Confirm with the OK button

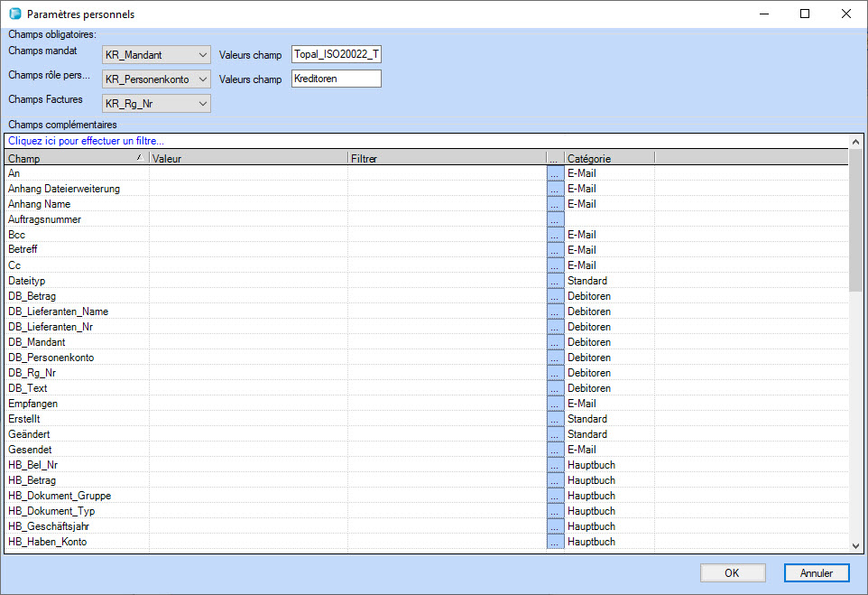pyautogui.click(x=733, y=573)
